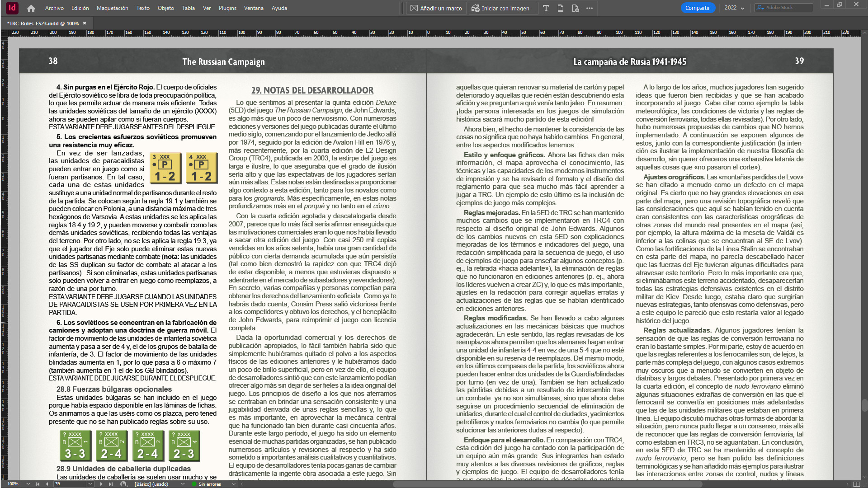Minimize the InDesign window
Viewport: 868px width, 488px height.
click(826, 5)
